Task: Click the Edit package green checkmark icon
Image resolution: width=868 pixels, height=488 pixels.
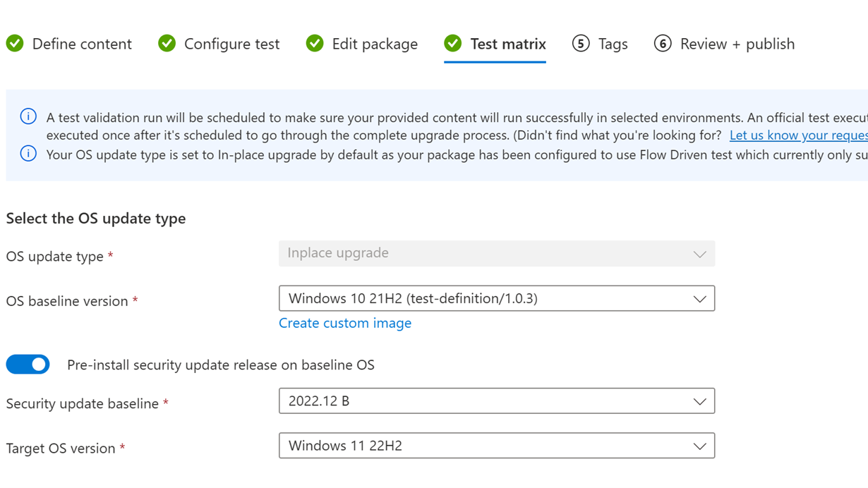Action: [x=315, y=44]
